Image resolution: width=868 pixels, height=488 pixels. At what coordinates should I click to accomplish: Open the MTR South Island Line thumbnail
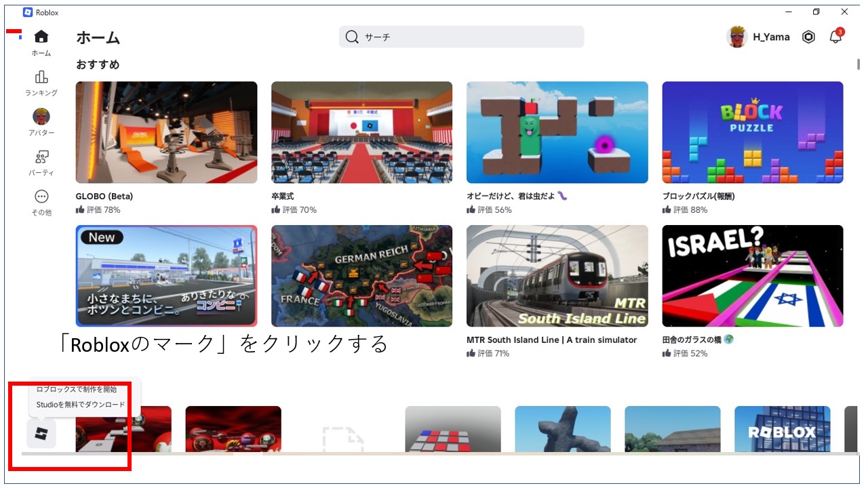coord(557,276)
